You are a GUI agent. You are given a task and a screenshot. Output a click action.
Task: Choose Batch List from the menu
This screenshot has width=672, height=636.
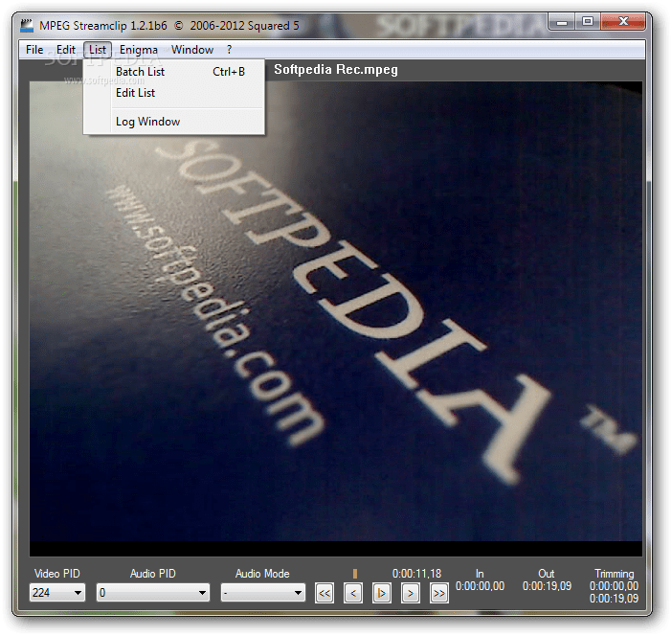(173, 72)
